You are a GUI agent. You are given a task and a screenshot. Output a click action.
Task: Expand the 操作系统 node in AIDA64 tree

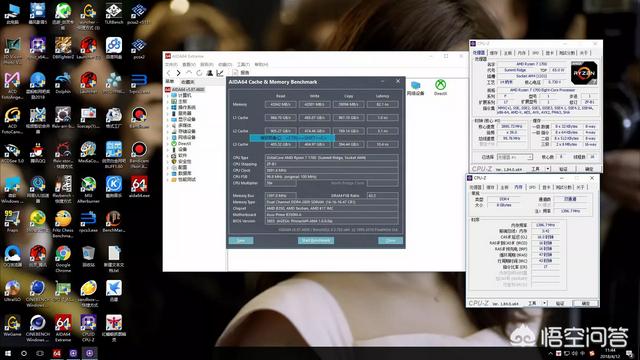click(x=167, y=107)
